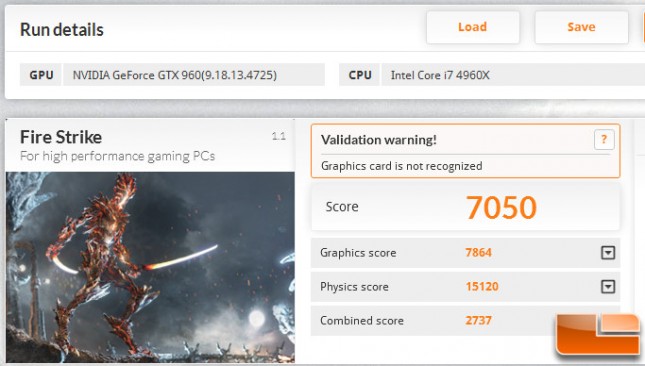
Task: Click the overall score value 7050
Action: 501,207
